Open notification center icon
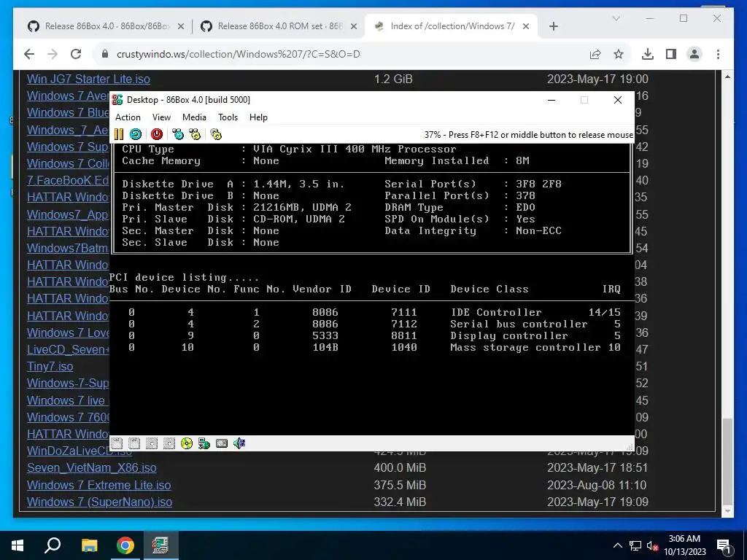 tap(724, 545)
